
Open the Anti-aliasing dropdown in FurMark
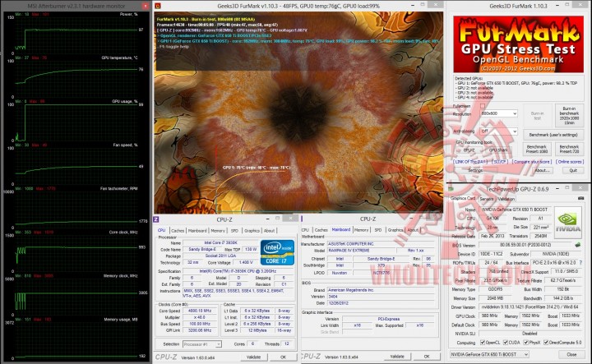[498, 131]
